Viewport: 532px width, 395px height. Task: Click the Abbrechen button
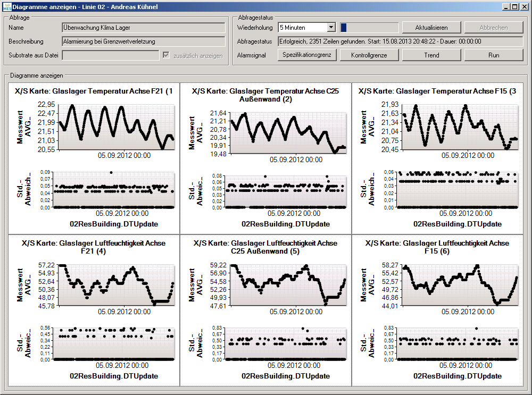493,28
